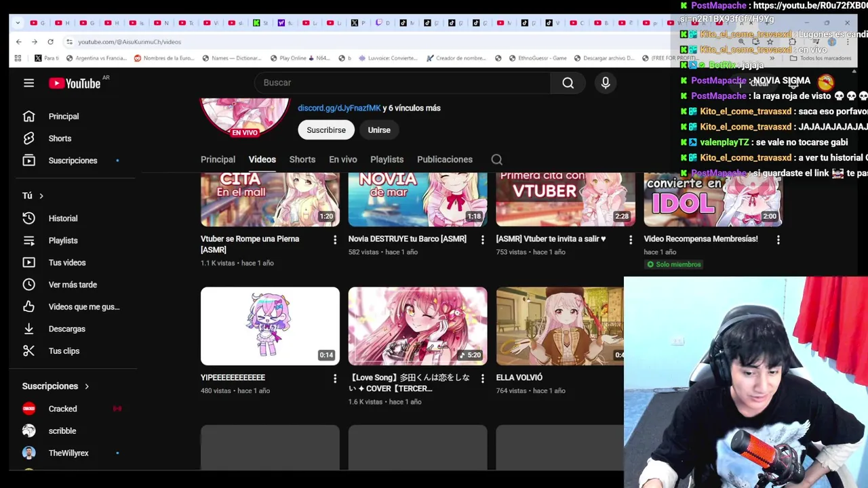This screenshot has height=488, width=868.
Task: Open options for Vtuber te invita a salir
Action: [630, 240]
